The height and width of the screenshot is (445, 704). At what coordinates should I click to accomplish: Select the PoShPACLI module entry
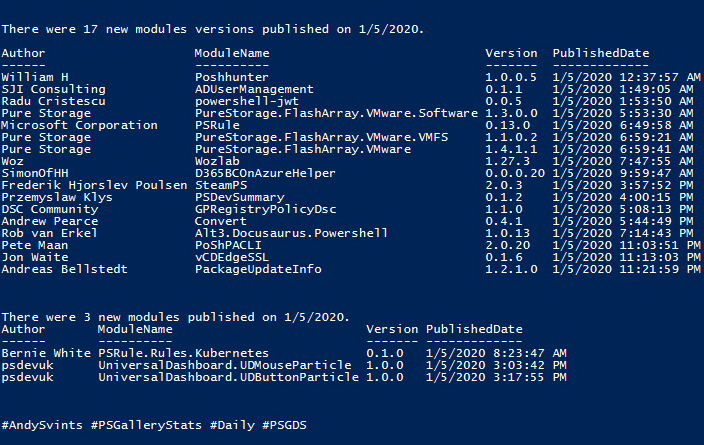[x=228, y=245]
